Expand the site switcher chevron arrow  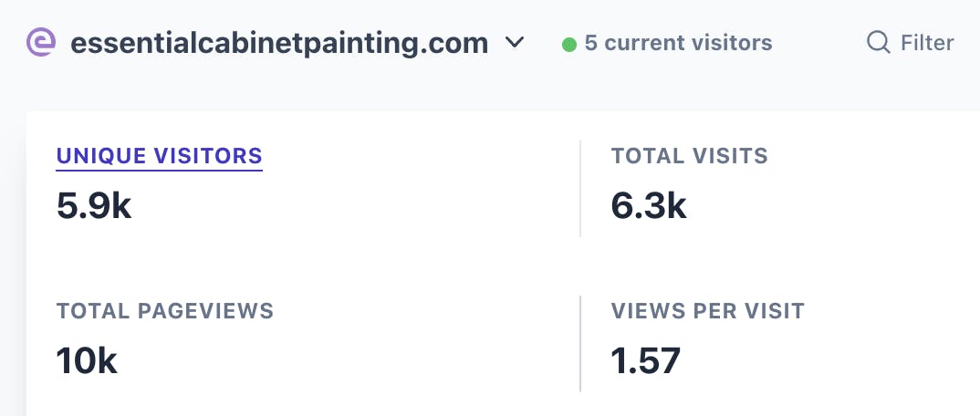(x=515, y=42)
